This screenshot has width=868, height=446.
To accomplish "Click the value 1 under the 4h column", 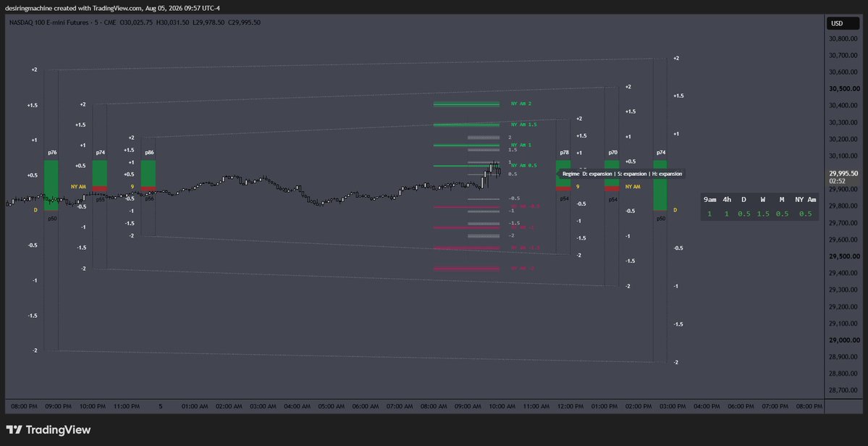I will tap(727, 214).
